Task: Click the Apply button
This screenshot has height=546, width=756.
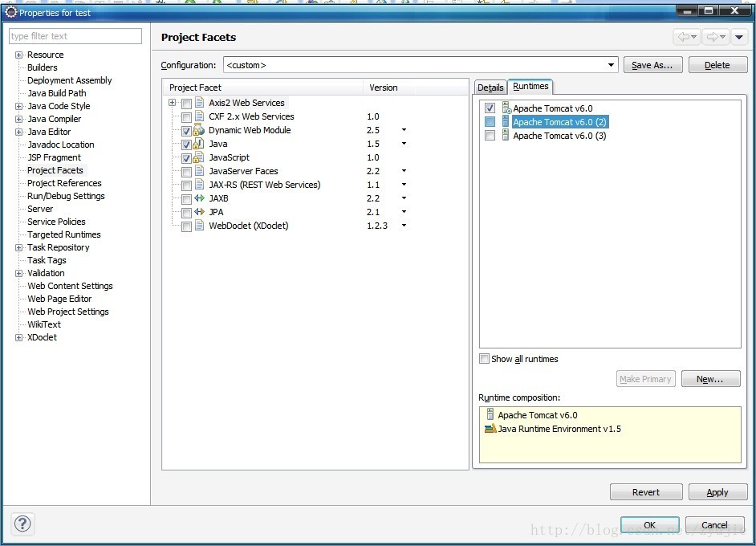Action: 717,492
